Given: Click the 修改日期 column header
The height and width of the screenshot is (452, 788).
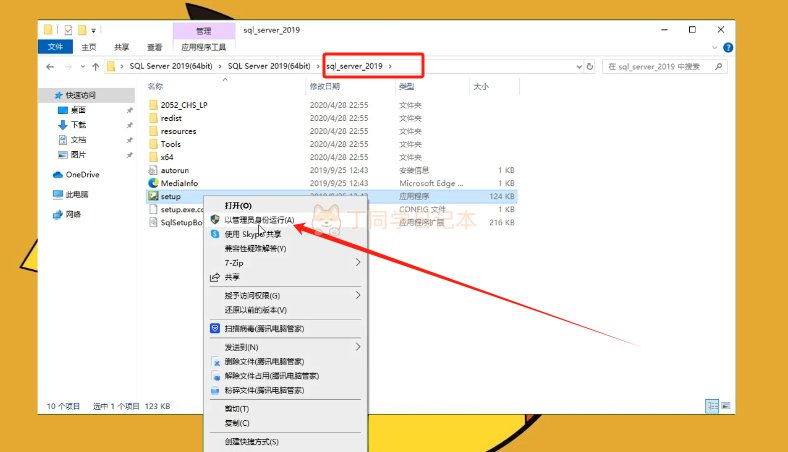Looking at the screenshot, I should pyautogui.click(x=328, y=86).
